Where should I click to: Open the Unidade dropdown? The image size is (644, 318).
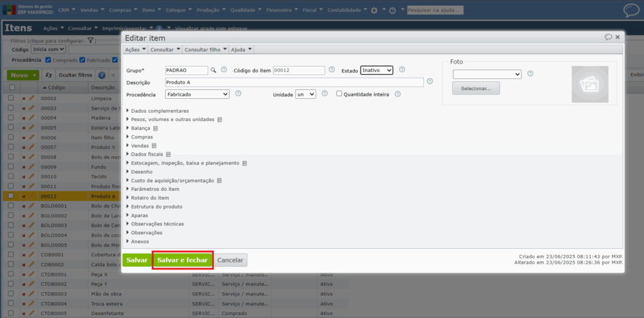tap(306, 94)
